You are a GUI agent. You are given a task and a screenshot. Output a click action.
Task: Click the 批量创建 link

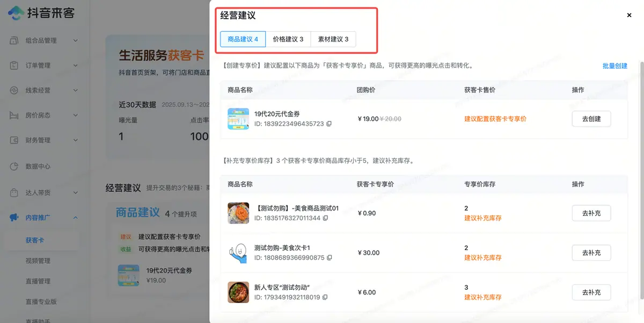[615, 66]
